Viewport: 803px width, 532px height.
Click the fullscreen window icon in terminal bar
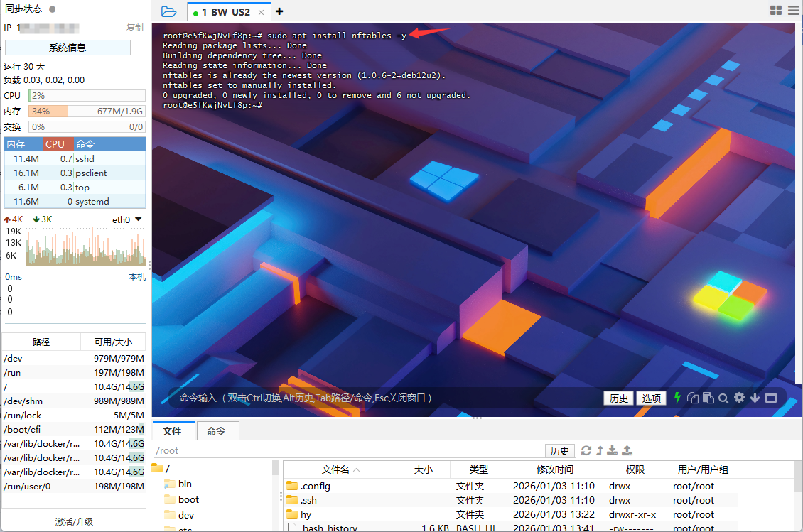click(x=770, y=398)
